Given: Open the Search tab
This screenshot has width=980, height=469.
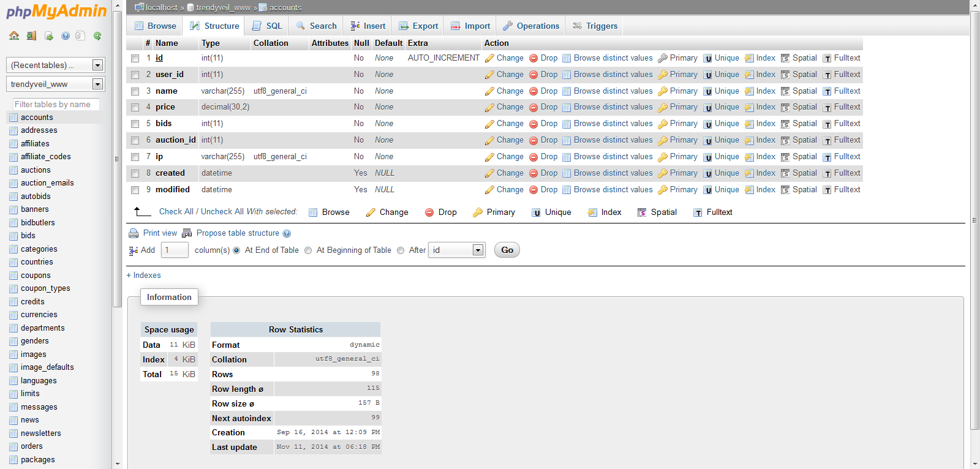Looking at the screenshot, I should (x=316, y=26).
